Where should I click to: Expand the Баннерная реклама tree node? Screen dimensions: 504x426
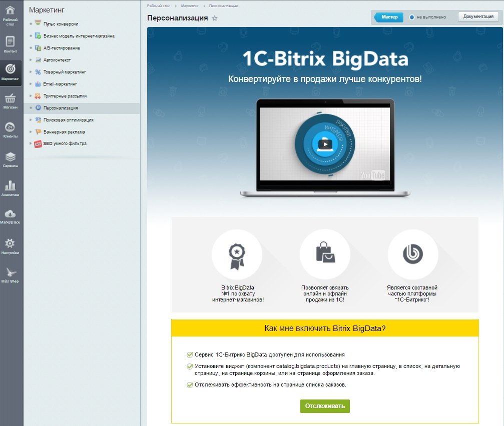click(31, 131)
